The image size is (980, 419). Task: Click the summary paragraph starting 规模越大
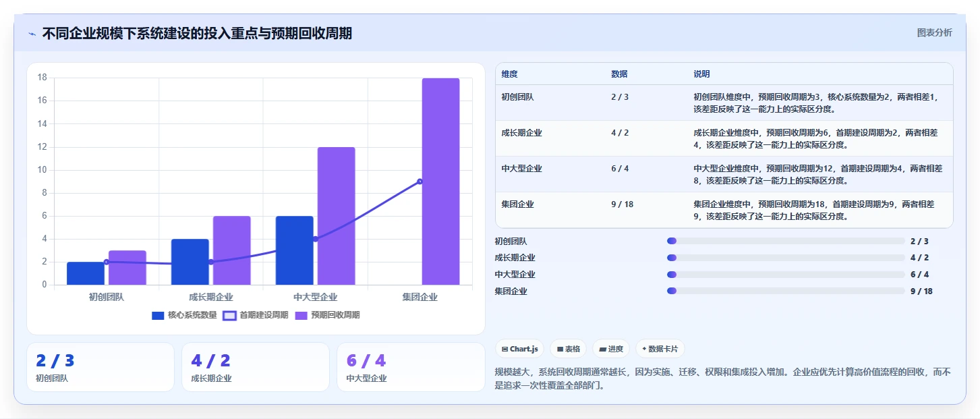[722, 379]
